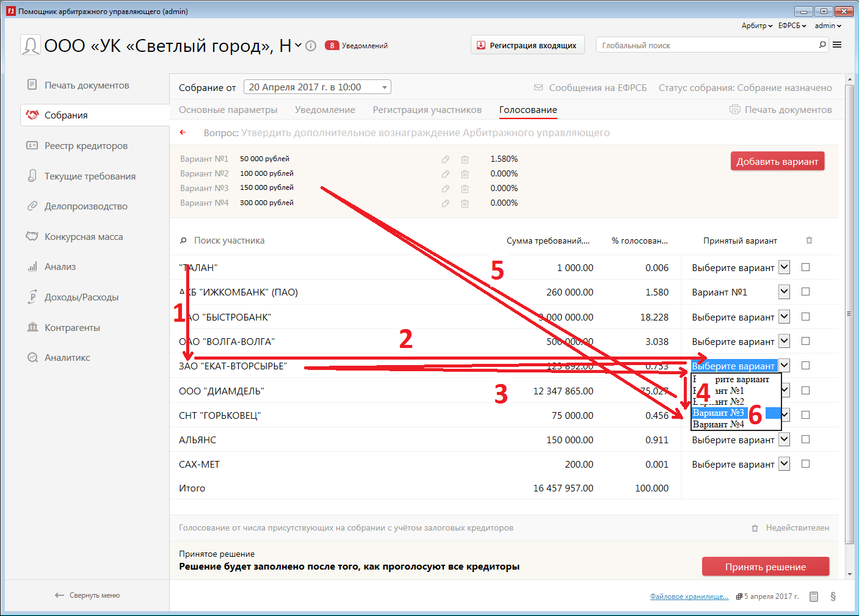This screenshot has width=859, height=616.
Task: Switch to the Регистрация участников tab
Action: pyautogui.click(x=427, y=110)
